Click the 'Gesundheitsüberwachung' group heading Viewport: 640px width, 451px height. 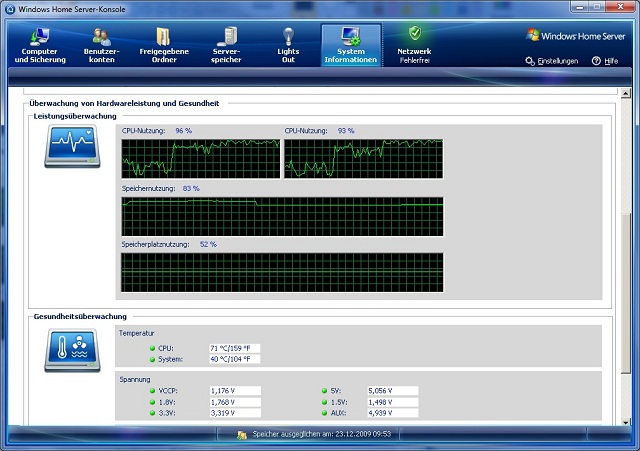80,317
